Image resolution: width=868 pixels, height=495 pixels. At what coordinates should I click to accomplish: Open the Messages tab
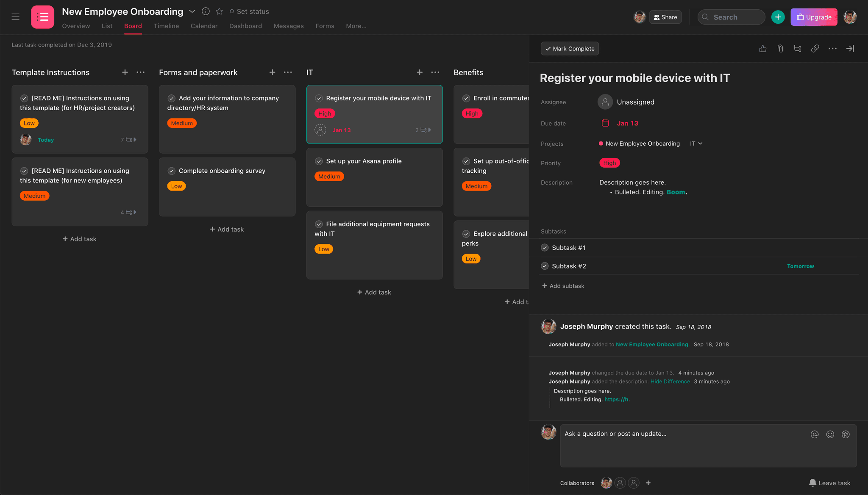pyautogui.click(x=289, y=26)
